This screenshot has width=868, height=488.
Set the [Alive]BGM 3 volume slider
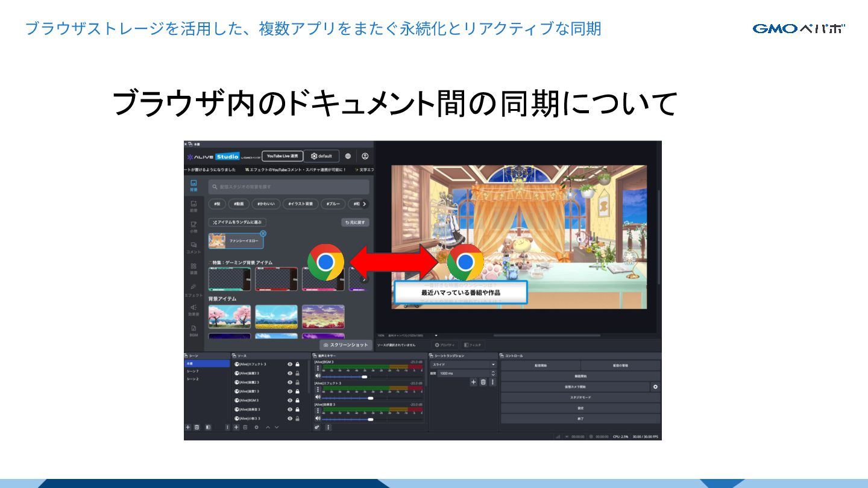[x=373, y=377]
